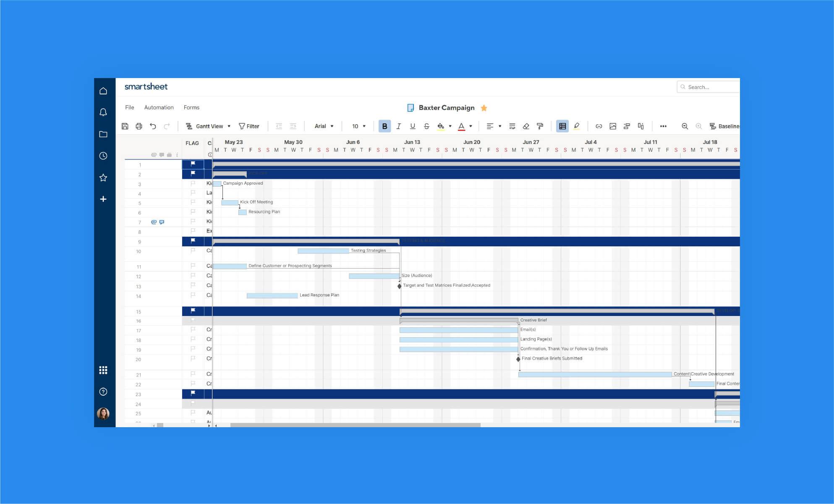Image resolution: width=834 pixels, height=504 pixels.
Task: Open the Automation menu
Action: point(159,107)
